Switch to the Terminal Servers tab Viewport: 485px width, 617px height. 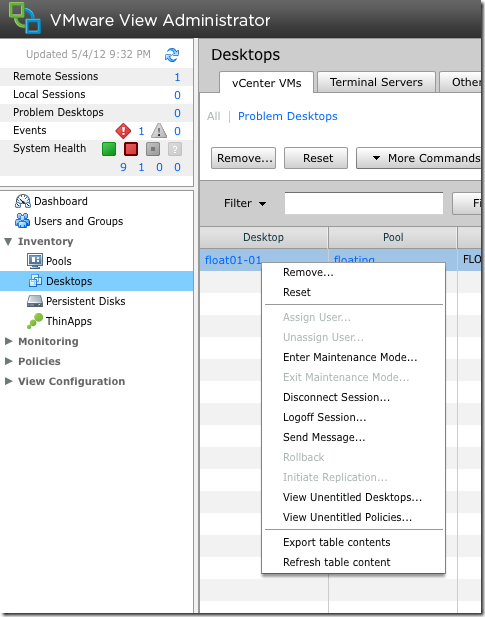click(x=376, y=82)
